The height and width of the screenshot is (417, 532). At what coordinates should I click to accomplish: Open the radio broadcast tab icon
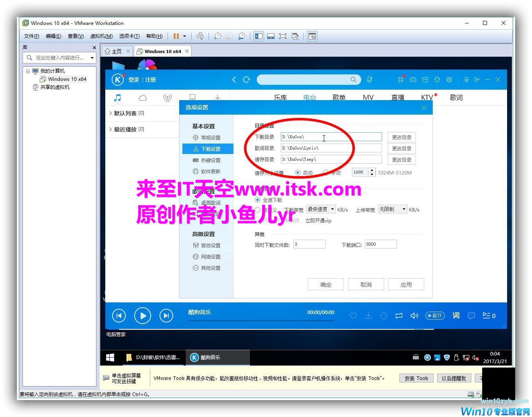pos(168,98)
